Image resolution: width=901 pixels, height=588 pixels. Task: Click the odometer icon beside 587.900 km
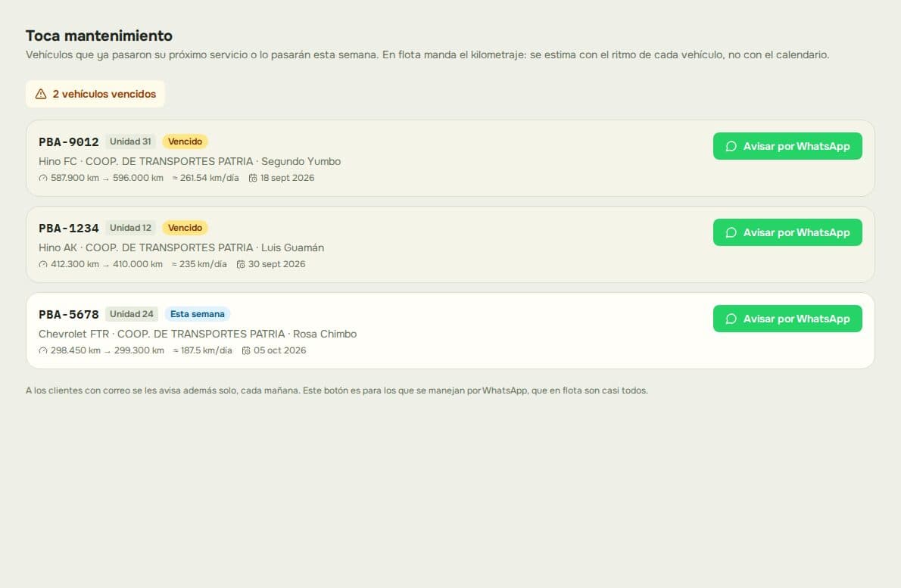coord(43,178)
